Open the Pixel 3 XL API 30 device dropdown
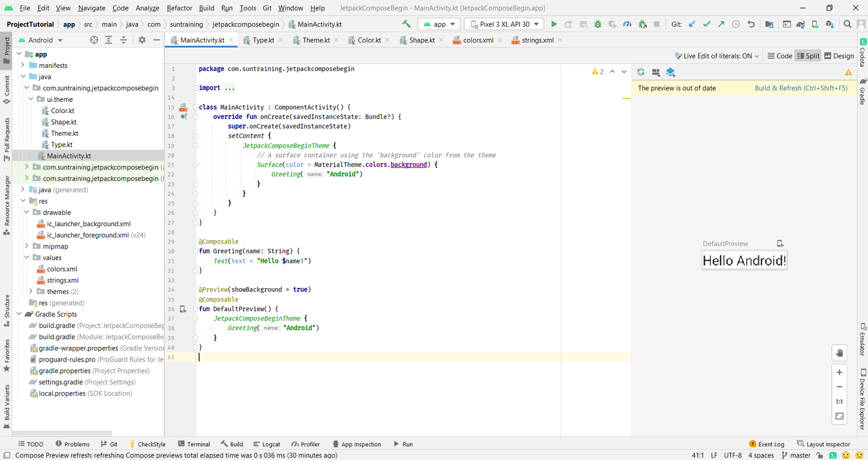The width and height of the screenshot is (868, 460). [504, 24]
